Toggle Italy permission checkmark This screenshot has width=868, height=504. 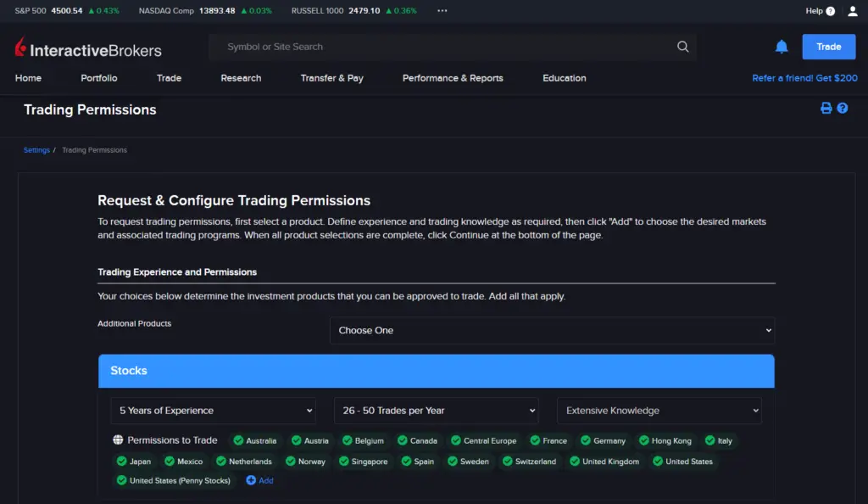709,440
